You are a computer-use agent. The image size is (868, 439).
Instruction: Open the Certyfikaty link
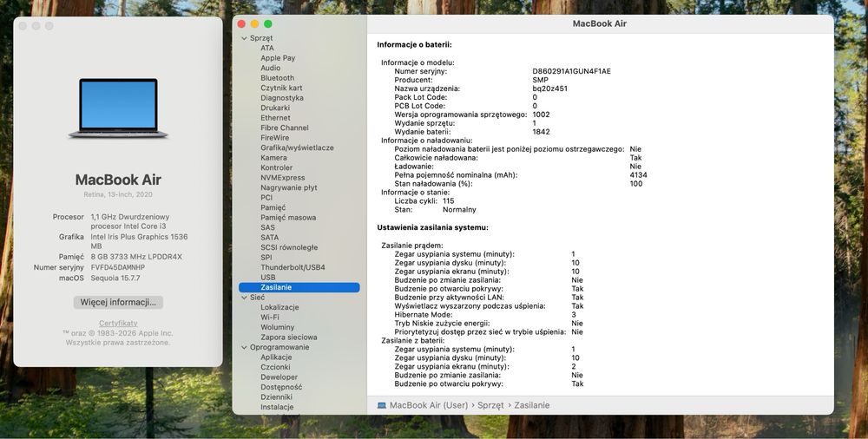click(118, 324)
